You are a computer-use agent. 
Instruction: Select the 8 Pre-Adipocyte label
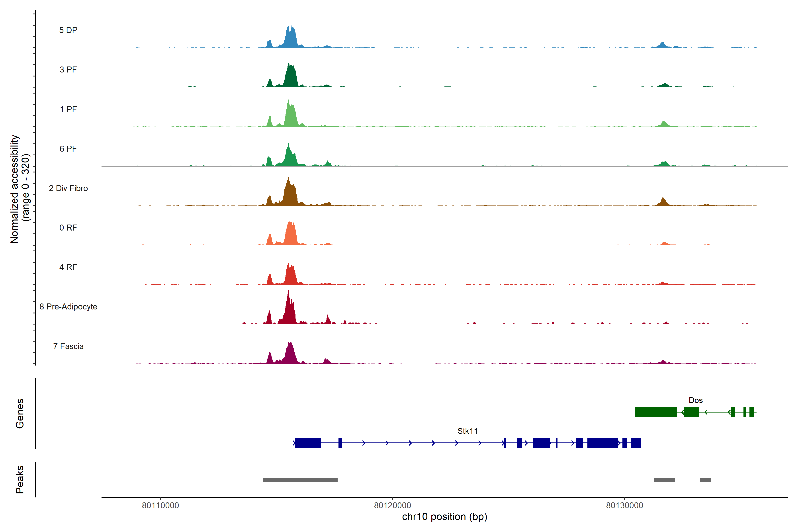click(68, 307)
